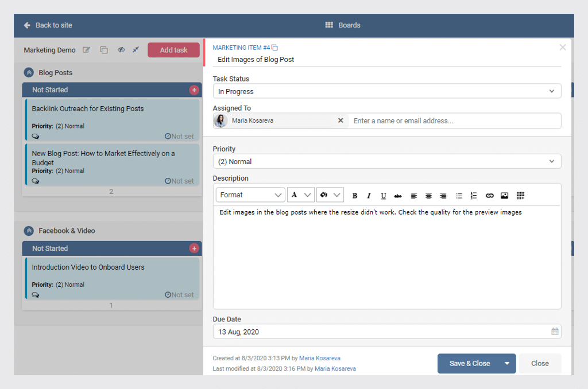
Task: Toggle strikethrough formatting in Description
Action: [x=398, y=195]
